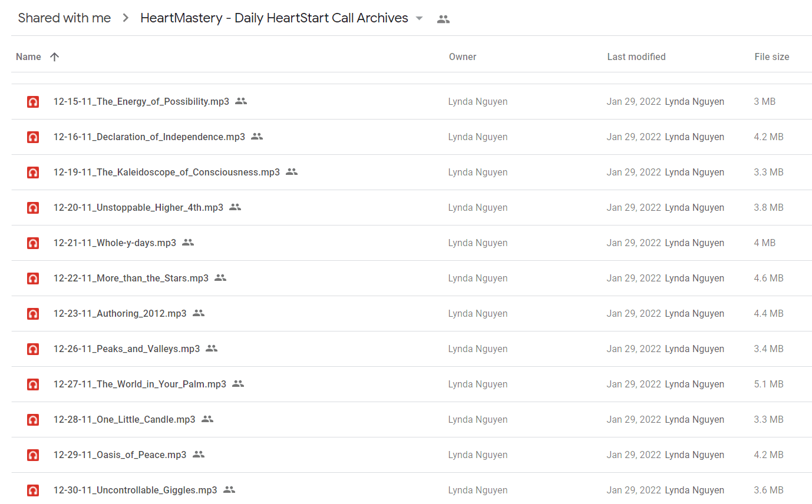This screenshot has height=504, width=812.
Task: Click the Owner column header
Action: [x=463, y=57]
